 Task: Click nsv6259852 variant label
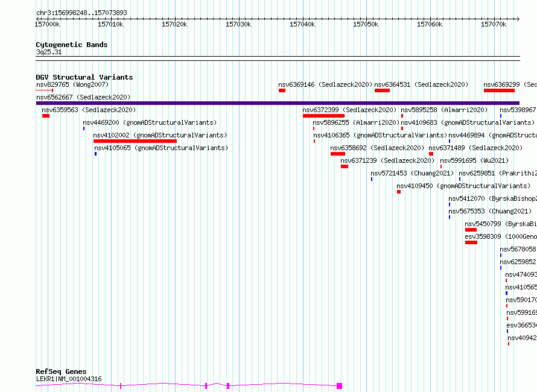tap(518, 262)
